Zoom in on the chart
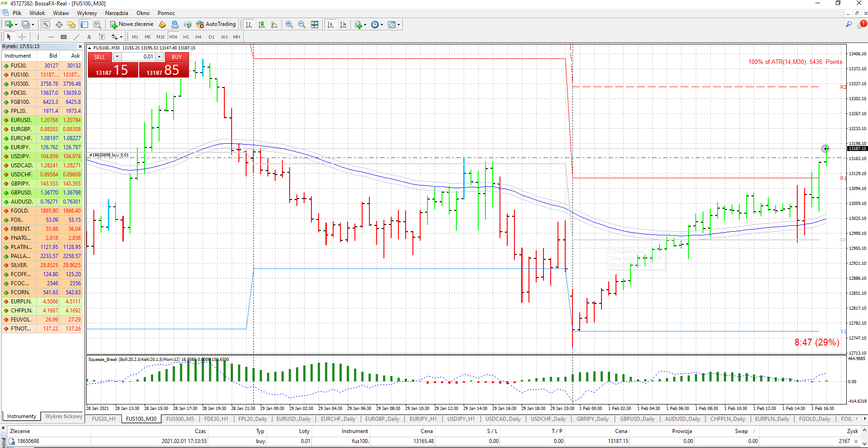The image size is (868, 448). [289, 24]
